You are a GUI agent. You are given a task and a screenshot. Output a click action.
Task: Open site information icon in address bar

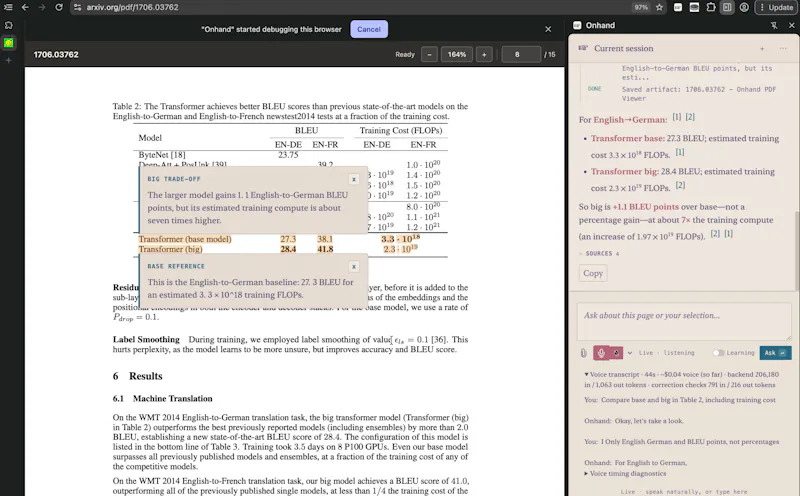click(78, 7)
